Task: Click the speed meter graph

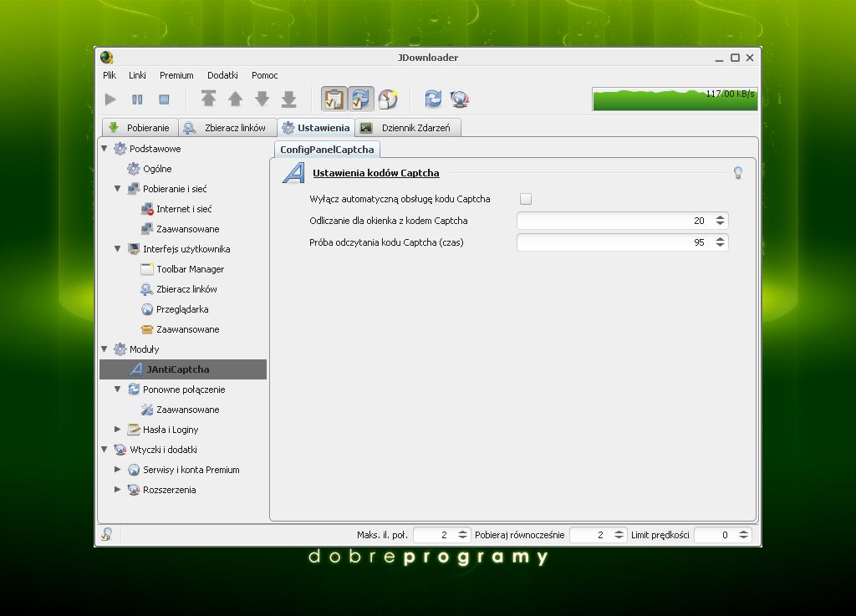Action: tap(675, 99)
